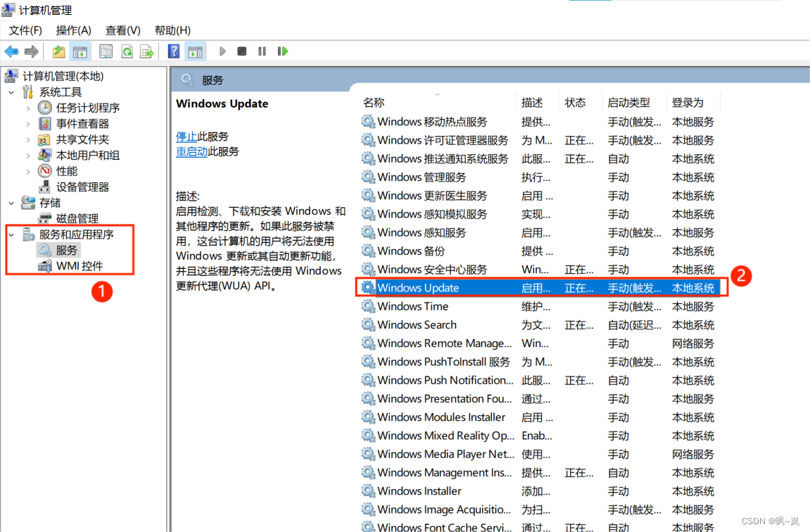Select the Windows Search service row
The image size is (810, 532).
tap(539, 325)
